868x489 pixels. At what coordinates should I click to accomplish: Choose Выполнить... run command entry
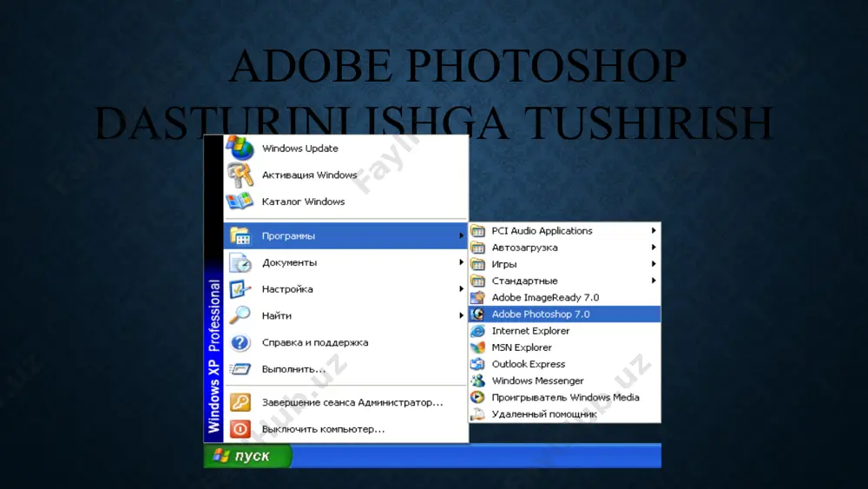click(346, 369)
